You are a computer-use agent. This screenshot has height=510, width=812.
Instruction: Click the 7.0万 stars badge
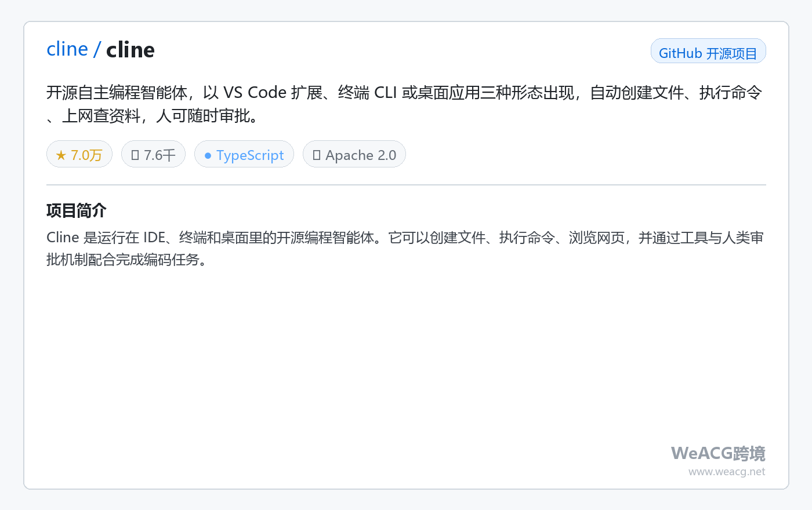click(x=79, y=155)
